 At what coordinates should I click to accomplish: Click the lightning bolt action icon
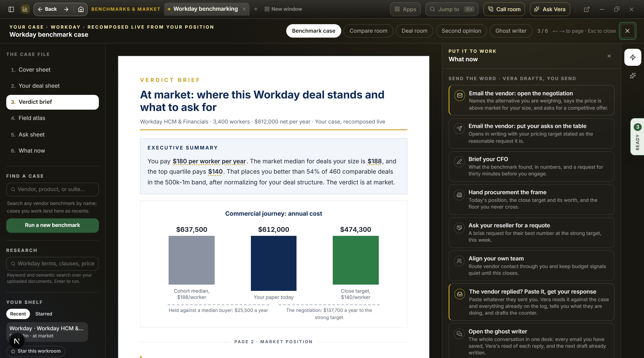pyautogui.click(x=633, y=57)
